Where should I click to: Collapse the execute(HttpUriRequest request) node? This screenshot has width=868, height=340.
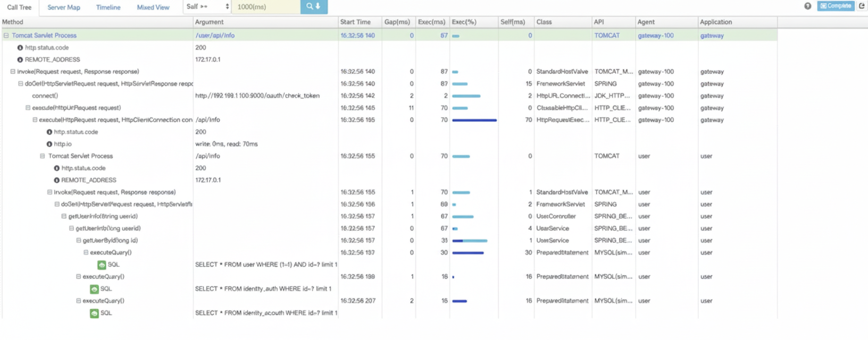(x=28, y=108)
